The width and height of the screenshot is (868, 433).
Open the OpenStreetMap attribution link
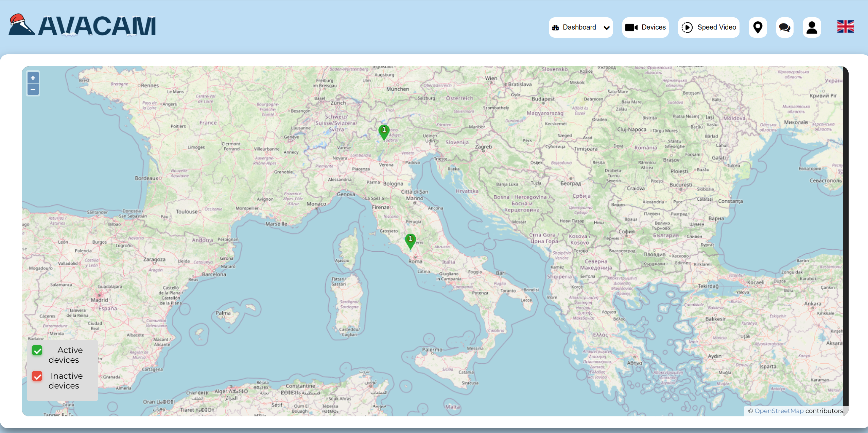tap(779, 411)
